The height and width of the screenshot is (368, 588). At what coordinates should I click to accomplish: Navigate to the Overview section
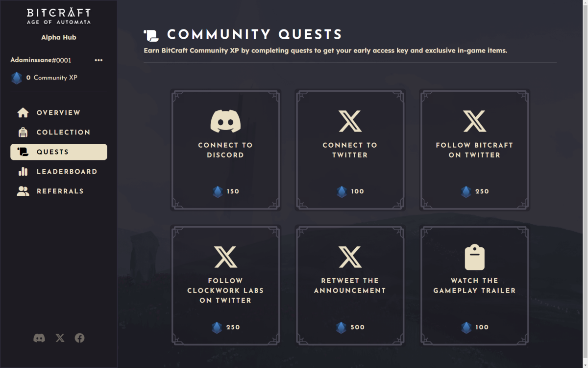[x=58, y=112]
